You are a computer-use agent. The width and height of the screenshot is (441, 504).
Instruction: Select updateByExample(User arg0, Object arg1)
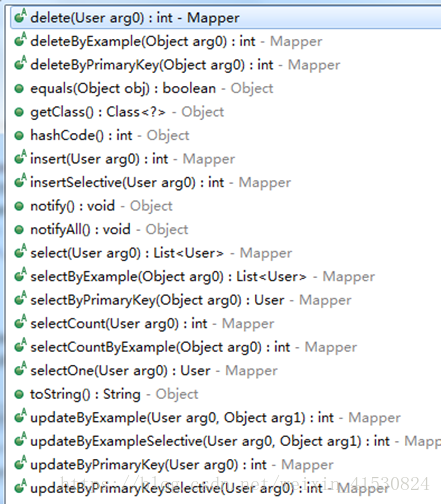tap(207, 418)
